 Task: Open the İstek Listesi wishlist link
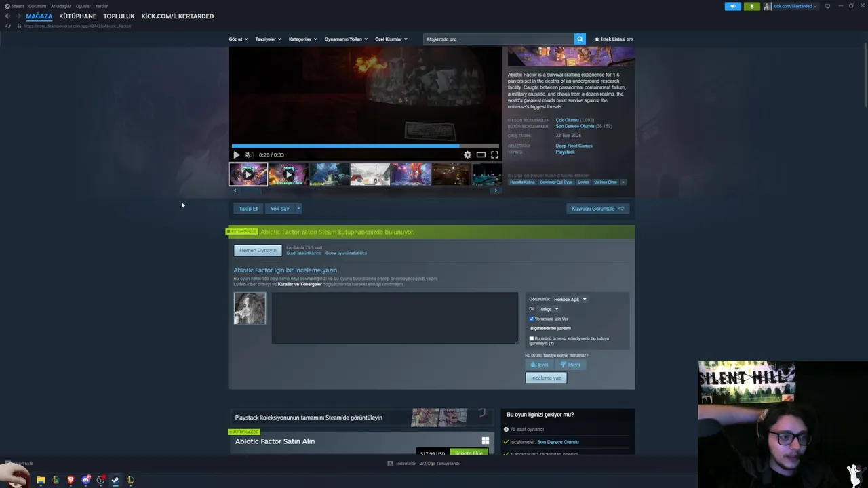pos(614,39)
